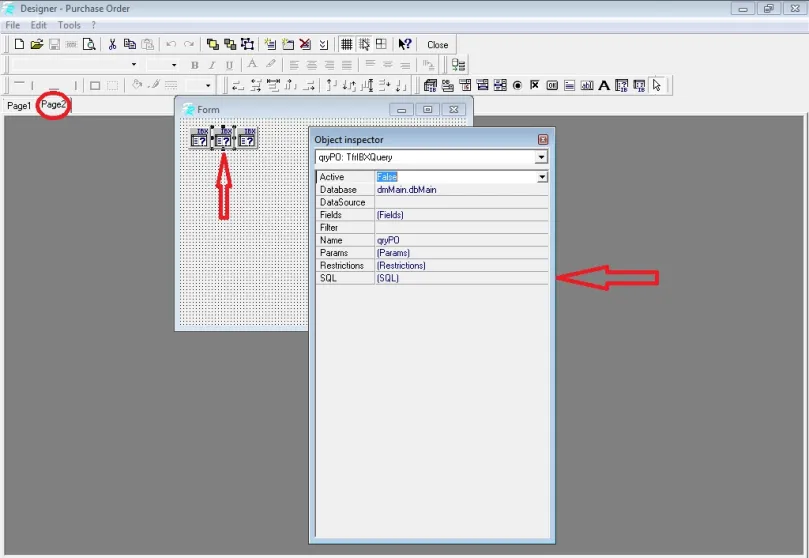
Task: Select the radio button component tool
Action: click(x=517, y=85)
